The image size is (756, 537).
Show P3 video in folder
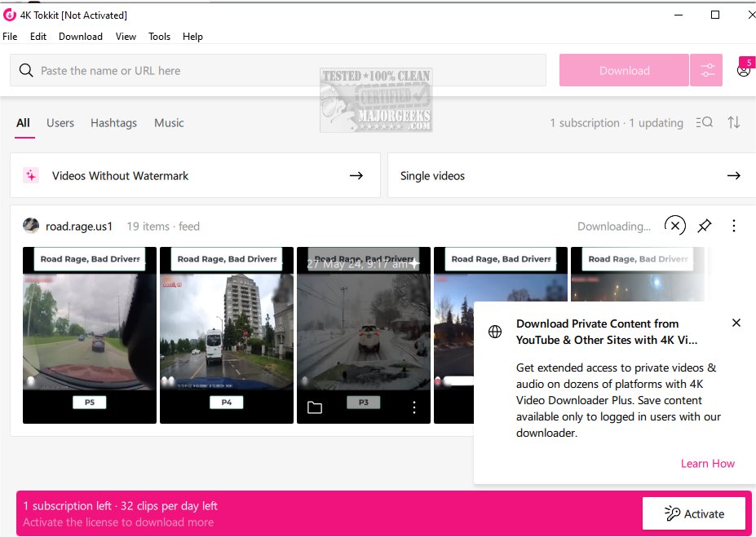click(315, 407)
